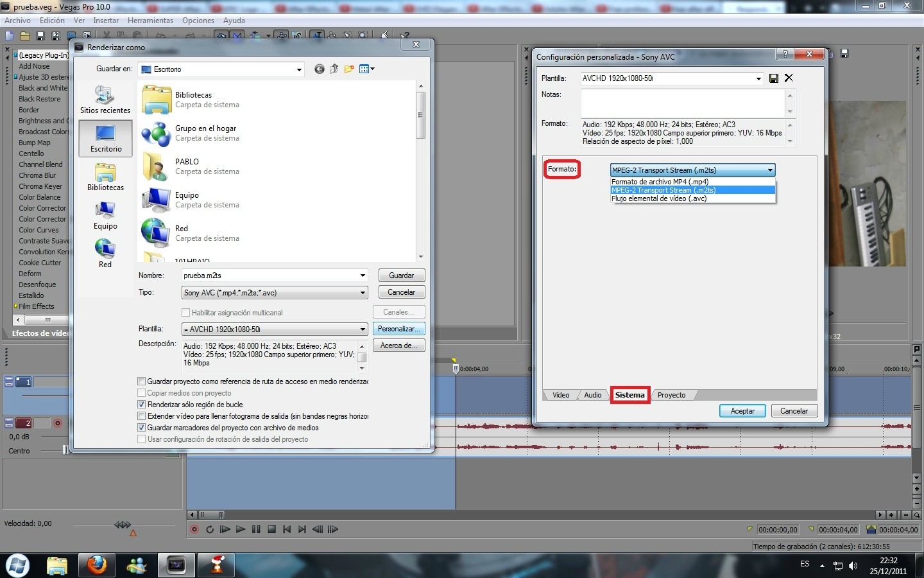Click the New project icon in Vegas toolbar
924x578 pixels.
point(10,36)
